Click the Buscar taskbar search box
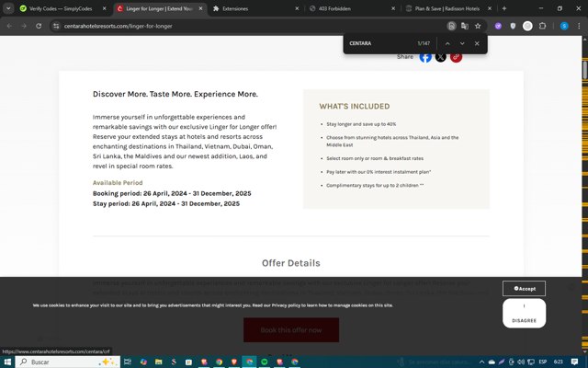 pyautogui.click(x=67, y=362)
